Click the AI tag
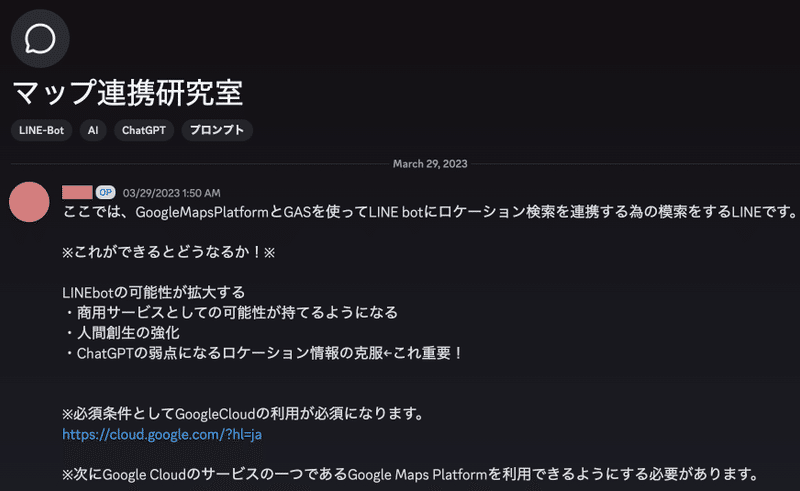 coord(93,130)
